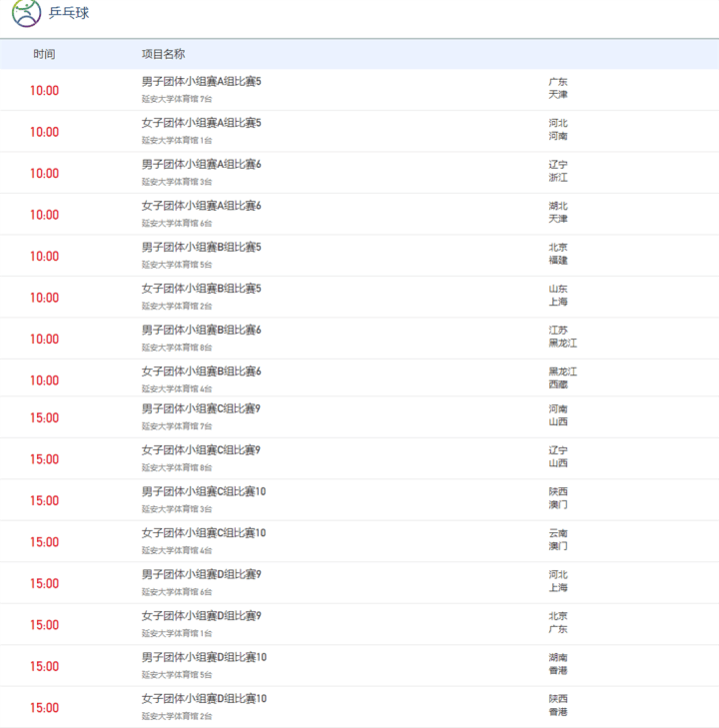This screenshot has width=719, height=728.
Task: Open 女子团体小组赛A组比赛5 match title
Action: [x=202, y=123]
